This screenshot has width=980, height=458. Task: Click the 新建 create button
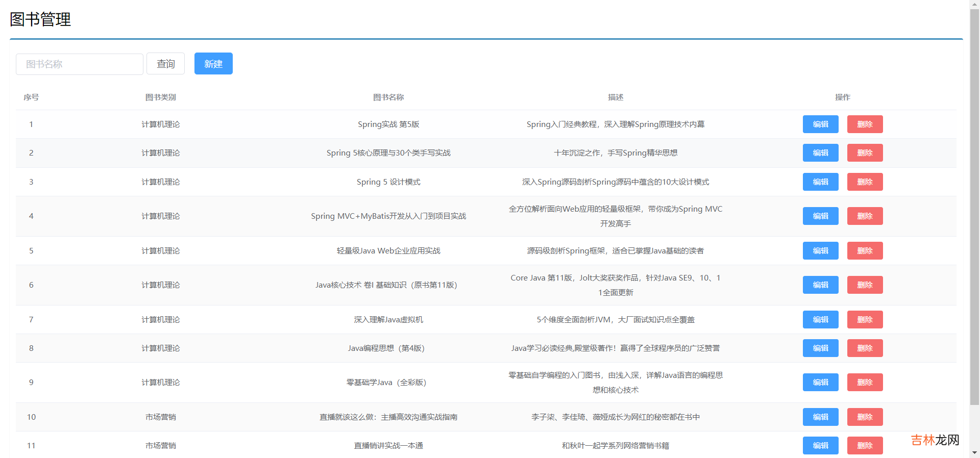pos(213,64)
